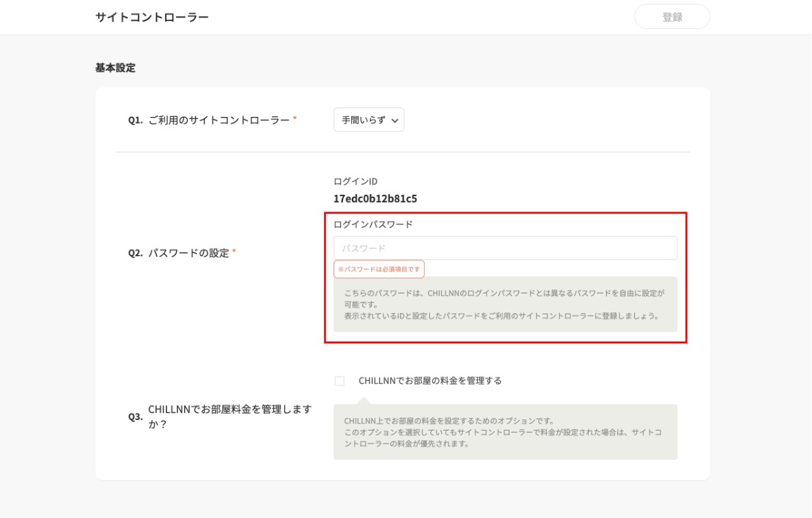Click the ログインID label
Screen dimensions: 812x518
click(355, 181)
